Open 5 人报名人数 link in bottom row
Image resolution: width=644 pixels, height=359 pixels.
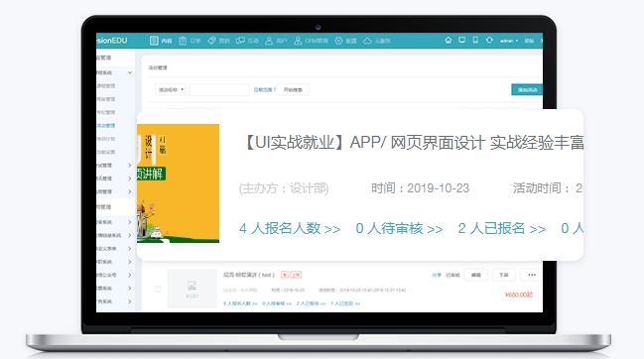[x=240, y=303]
